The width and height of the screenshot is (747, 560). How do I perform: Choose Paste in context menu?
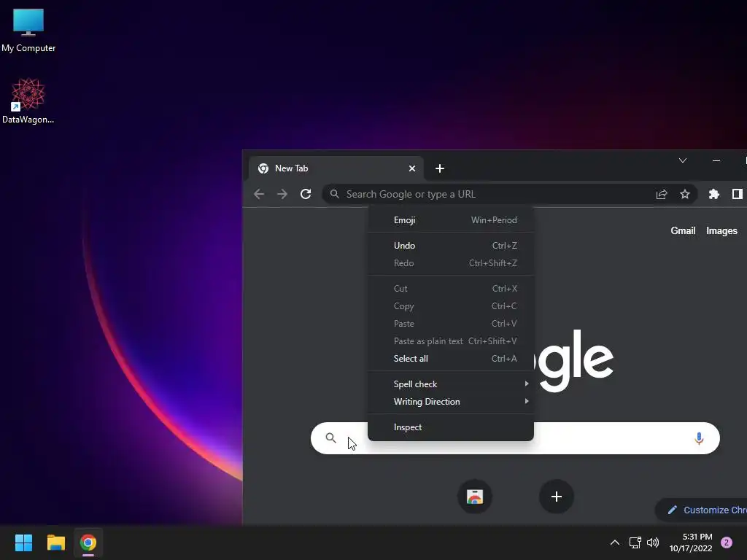point(451,324)
